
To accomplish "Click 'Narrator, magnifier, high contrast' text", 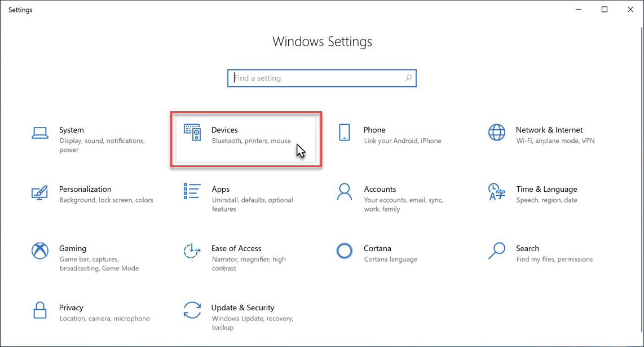I will (x=249, y=263).
